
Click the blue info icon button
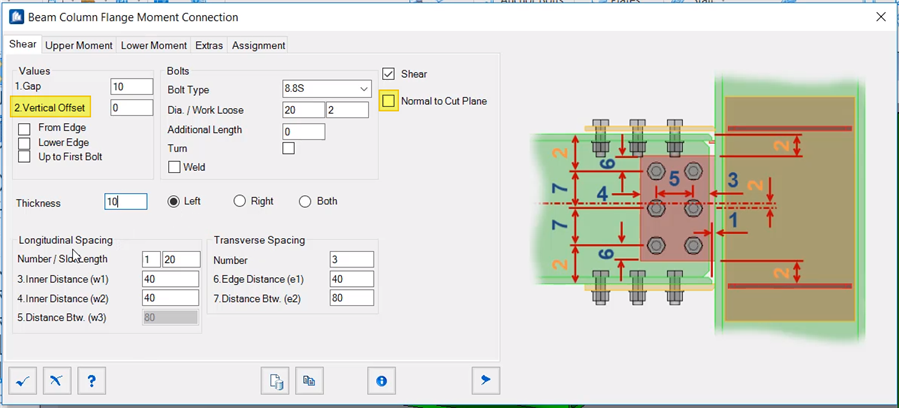[x=381, y=381]
